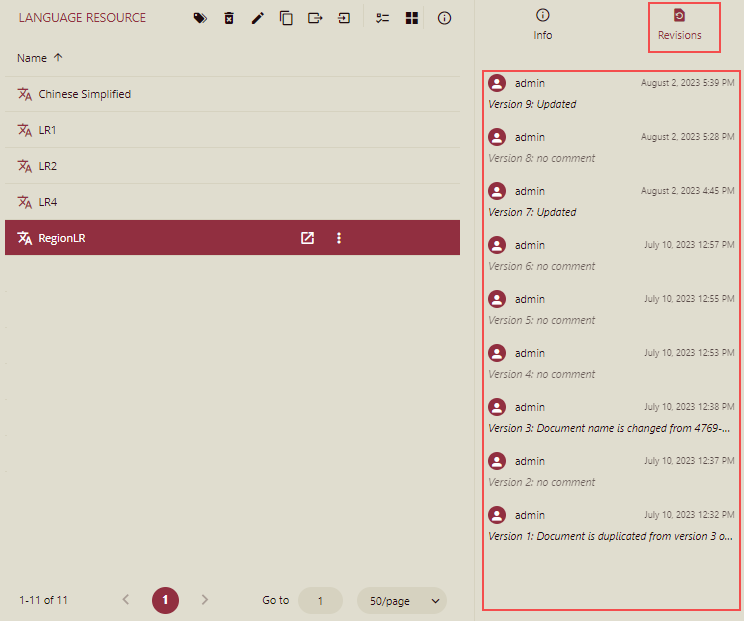Open RegionLR in a new window
Screen dimensions: 744x621
[x=308, y=238]
